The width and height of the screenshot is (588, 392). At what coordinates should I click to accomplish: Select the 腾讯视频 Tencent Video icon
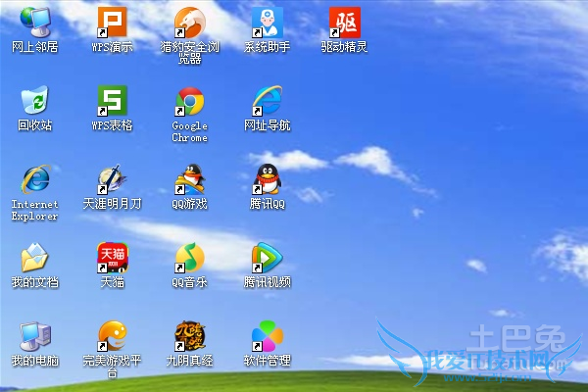268,258
